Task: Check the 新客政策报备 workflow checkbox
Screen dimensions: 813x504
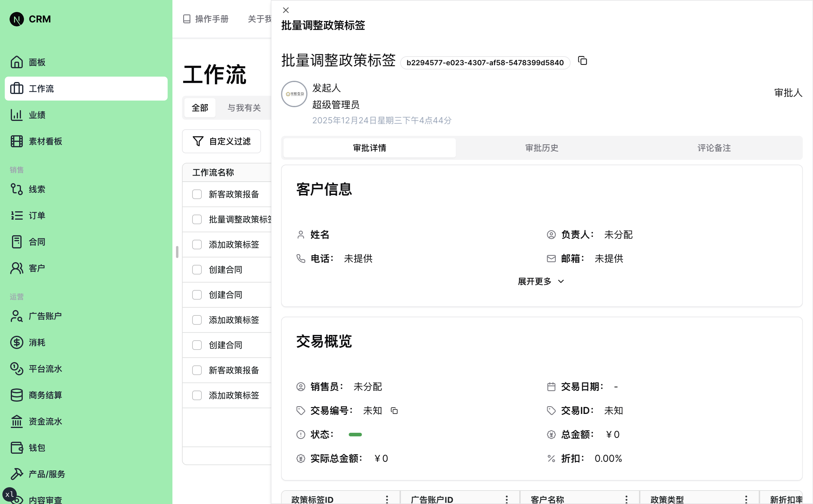Action: pos(197,194)
